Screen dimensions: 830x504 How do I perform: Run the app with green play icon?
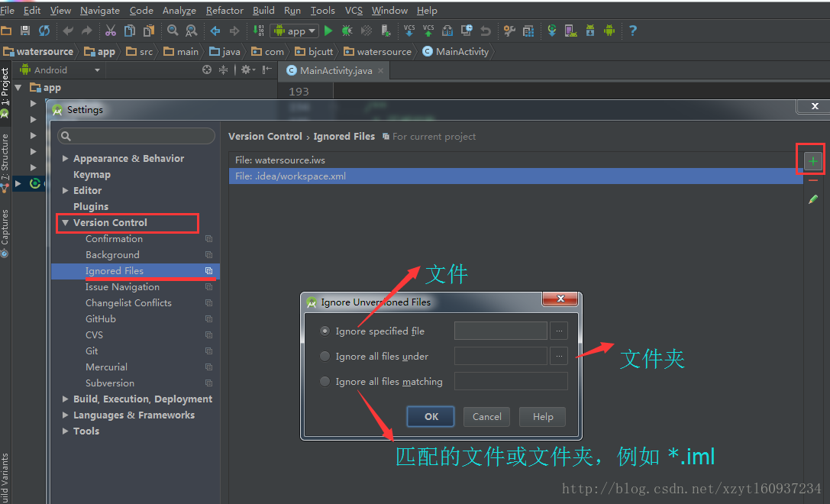click(x=328, y=31)
